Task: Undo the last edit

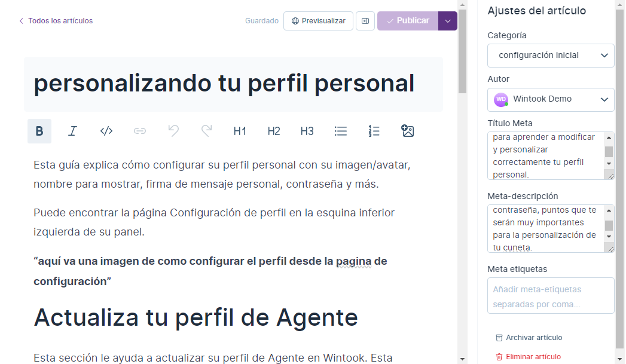Action: [x=173, y=131]
